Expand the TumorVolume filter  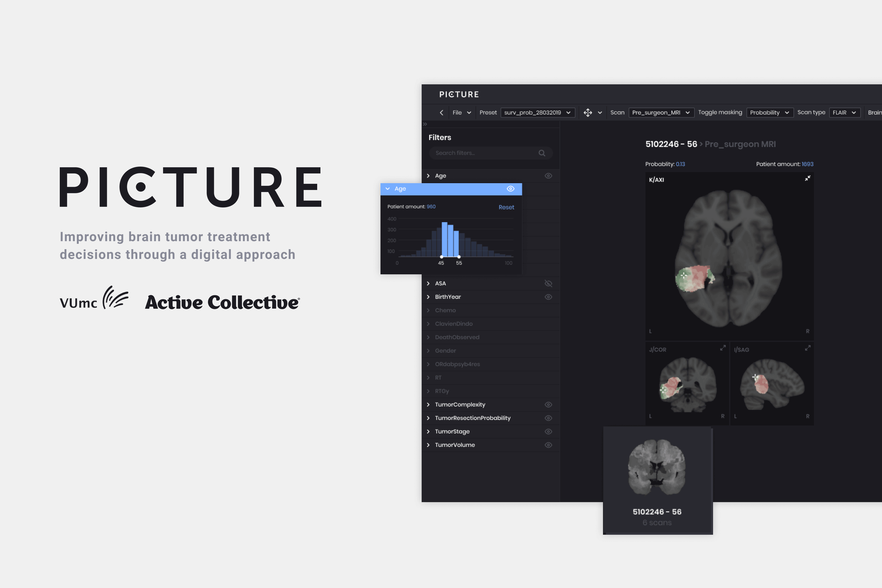(x=428, y=445)
